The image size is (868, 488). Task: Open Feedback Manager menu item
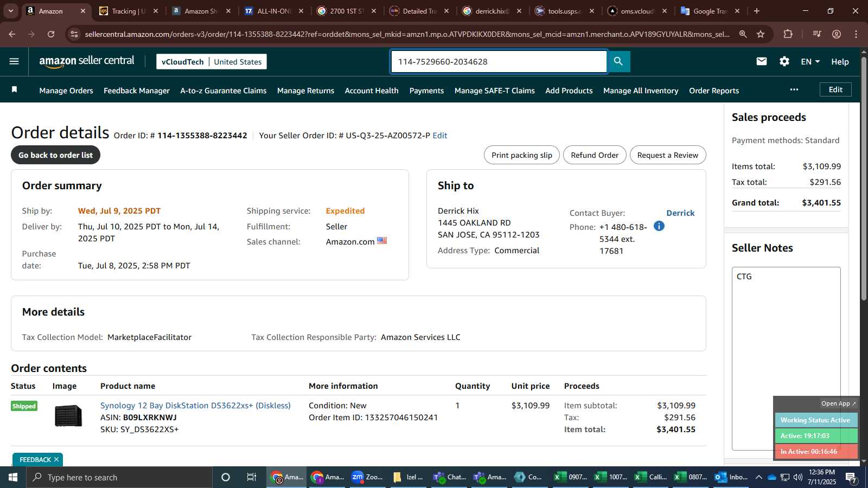click(137, 91)
